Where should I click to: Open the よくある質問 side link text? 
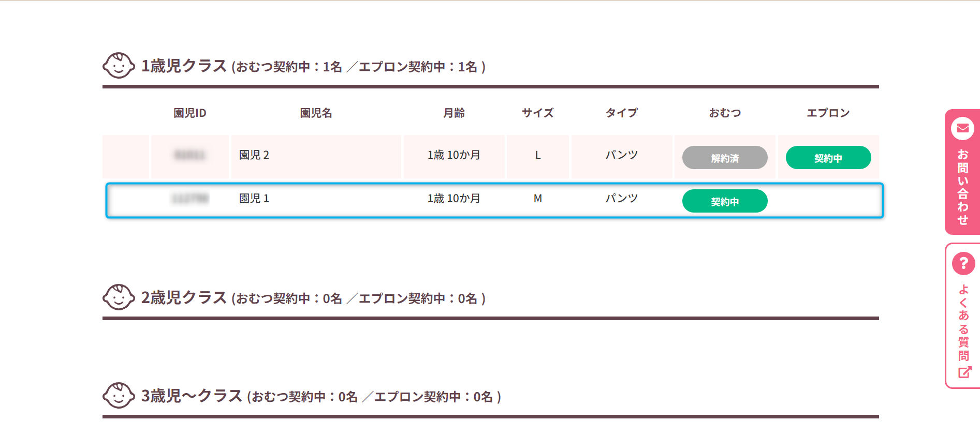tap(963, 322)
